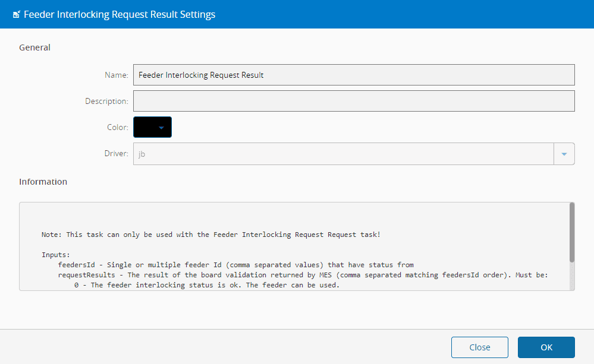
Task: Click the "Driver:" label
Action: click(116, 154)
